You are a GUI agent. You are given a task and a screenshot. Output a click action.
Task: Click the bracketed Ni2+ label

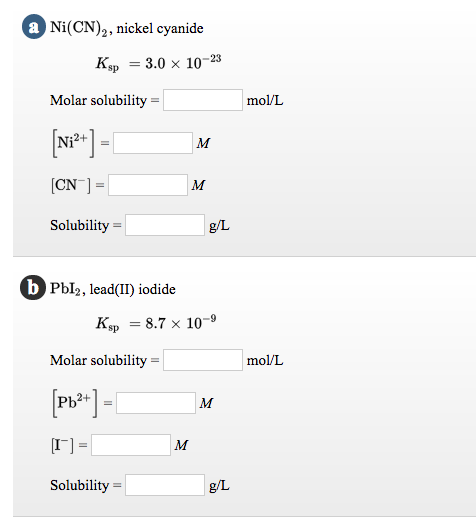(x=73, y=143)
